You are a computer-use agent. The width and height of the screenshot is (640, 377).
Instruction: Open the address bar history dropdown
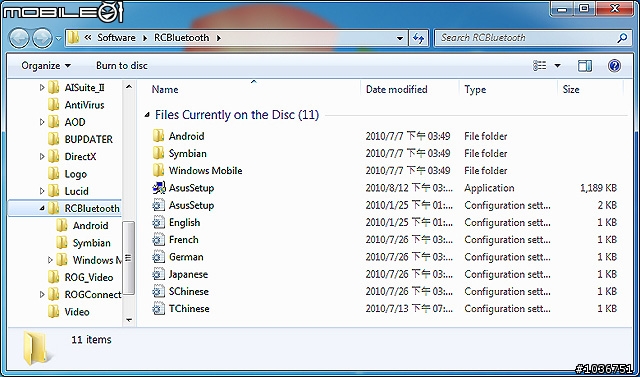[400, 38]
